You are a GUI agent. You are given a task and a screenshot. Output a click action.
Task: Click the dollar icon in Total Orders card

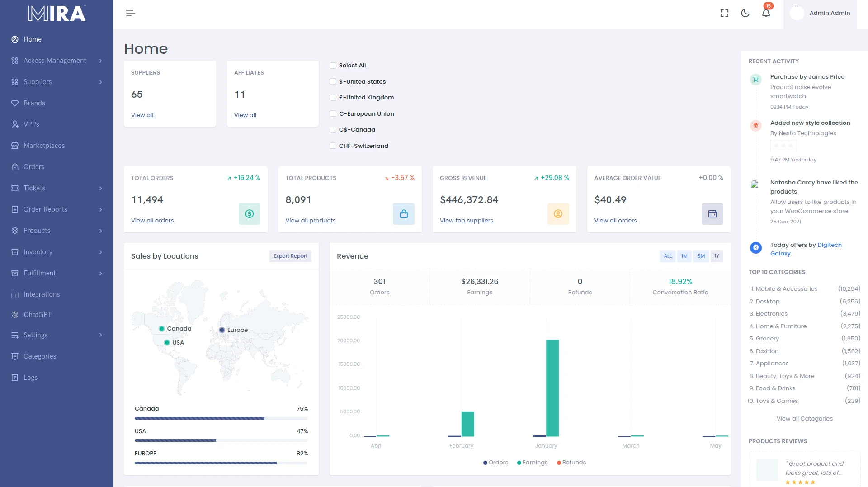(249, 214)
